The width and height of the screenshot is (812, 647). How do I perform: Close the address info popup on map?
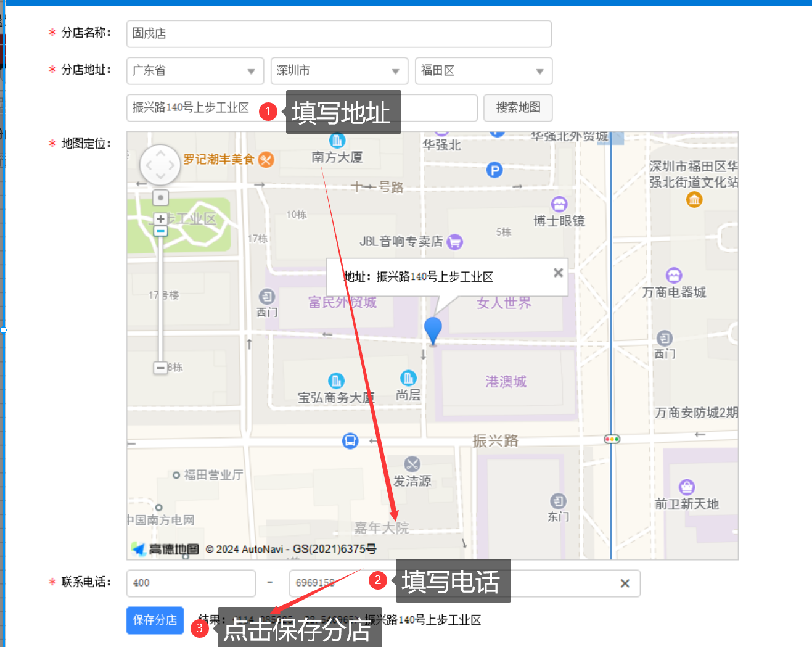click(558, 273)
